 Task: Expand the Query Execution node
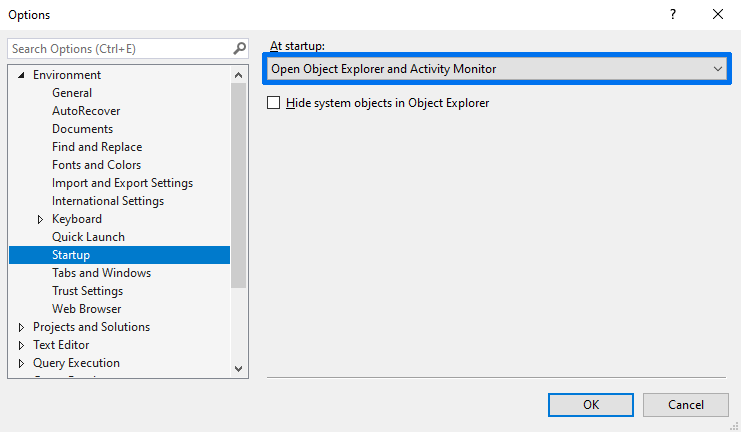(21, 363)
